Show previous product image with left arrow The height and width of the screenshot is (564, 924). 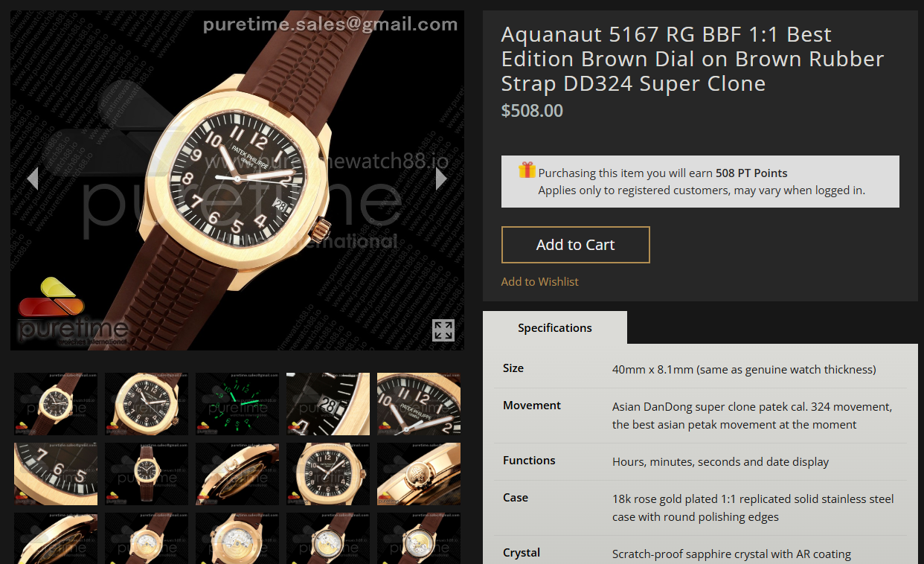[32, 179]
